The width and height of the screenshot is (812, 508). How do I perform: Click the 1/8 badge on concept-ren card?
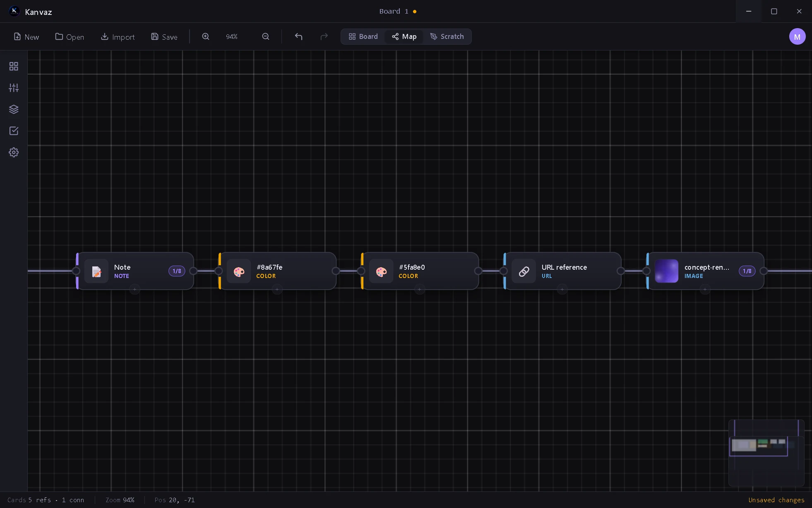747,271
